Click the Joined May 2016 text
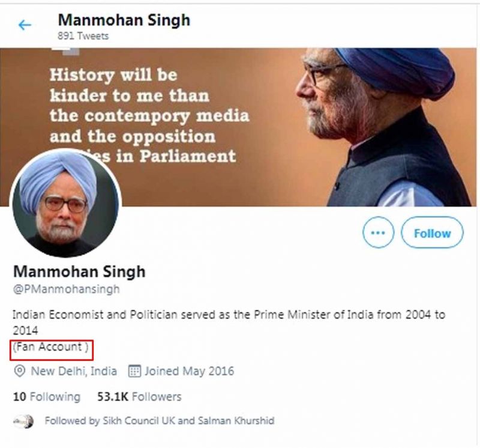 coord(189,371)
